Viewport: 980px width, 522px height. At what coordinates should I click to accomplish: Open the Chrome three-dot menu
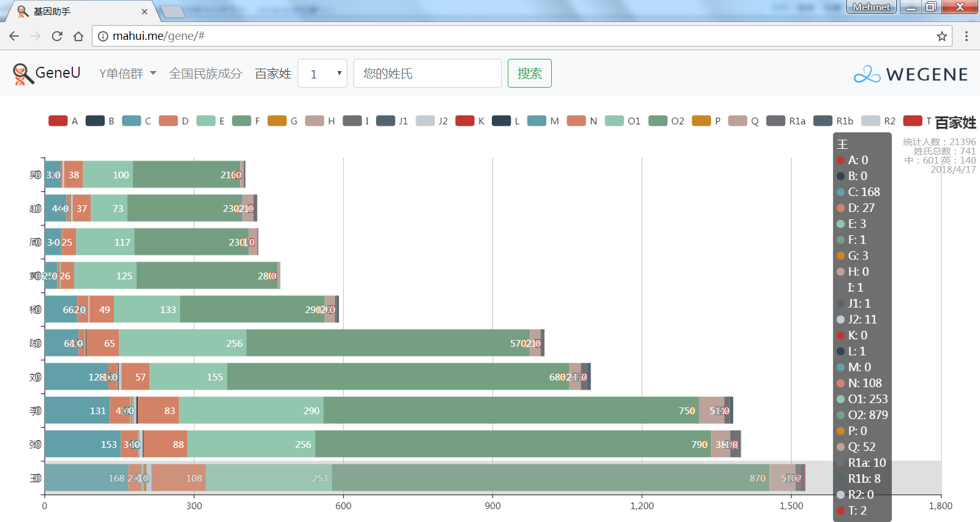click(x=967, y=36)
